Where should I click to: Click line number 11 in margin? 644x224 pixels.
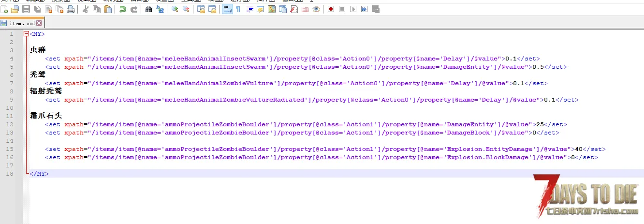pos(11,116)
